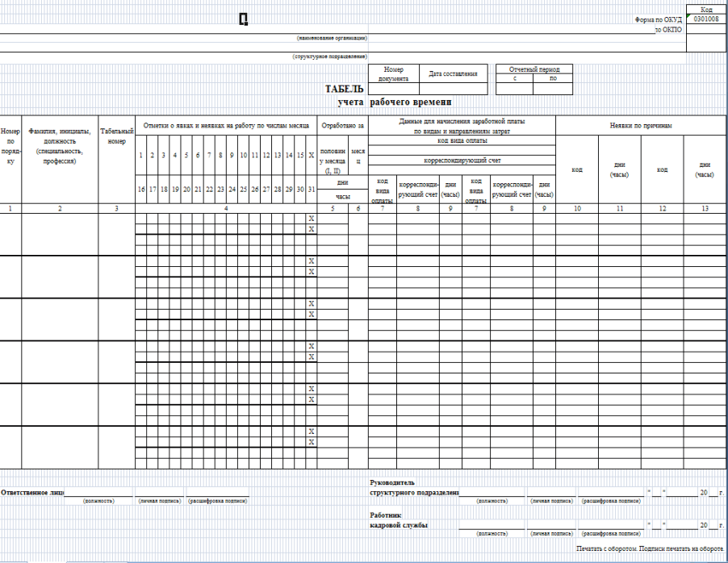Select the day 16 header cell
The width and height of the screenshot is (728, 563).
(141, 190)
